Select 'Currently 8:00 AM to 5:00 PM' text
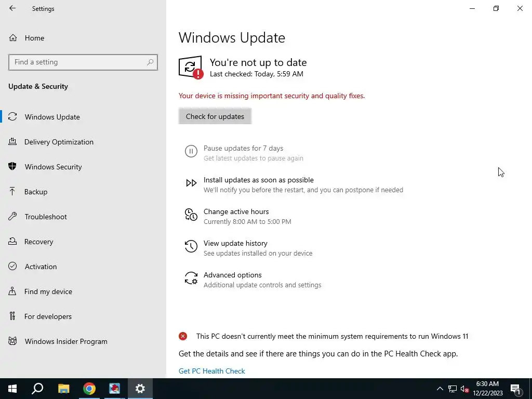 click(x=247, y=221)
